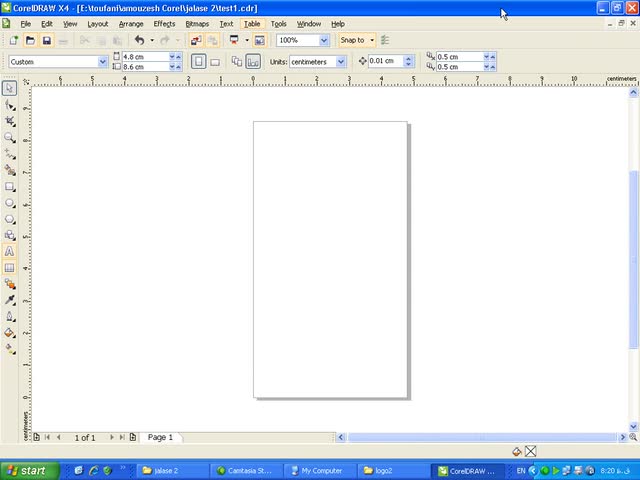Viewport: 640px width, 480px height.
Task: Click the Import icon
Action: coord(196,40)
